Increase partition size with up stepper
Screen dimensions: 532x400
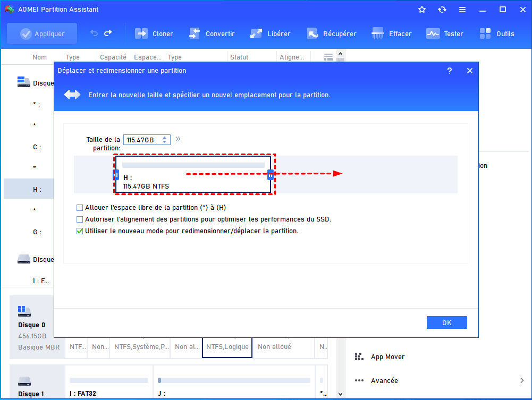pos(165,137)
